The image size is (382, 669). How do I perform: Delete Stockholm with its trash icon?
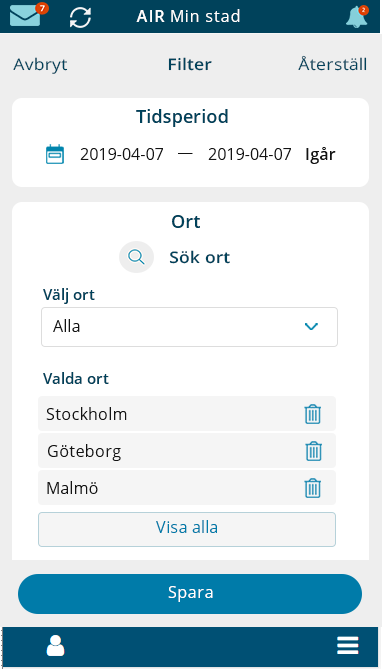313,414
